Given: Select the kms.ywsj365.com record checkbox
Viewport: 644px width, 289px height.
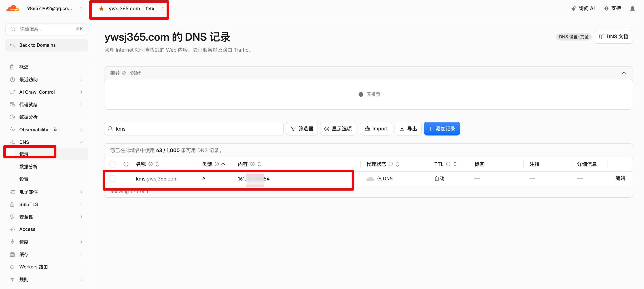Looking at the screenshot, I should coord(112,178).
